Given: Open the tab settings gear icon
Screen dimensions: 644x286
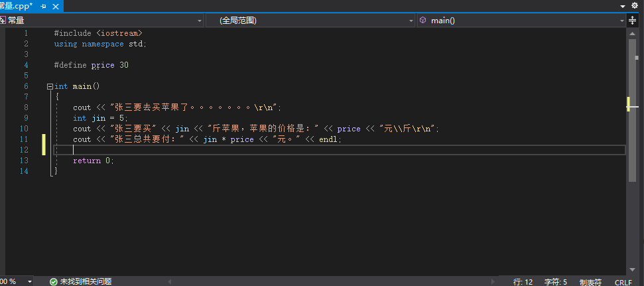Looking at the screenshot, I should pos(634,6).
